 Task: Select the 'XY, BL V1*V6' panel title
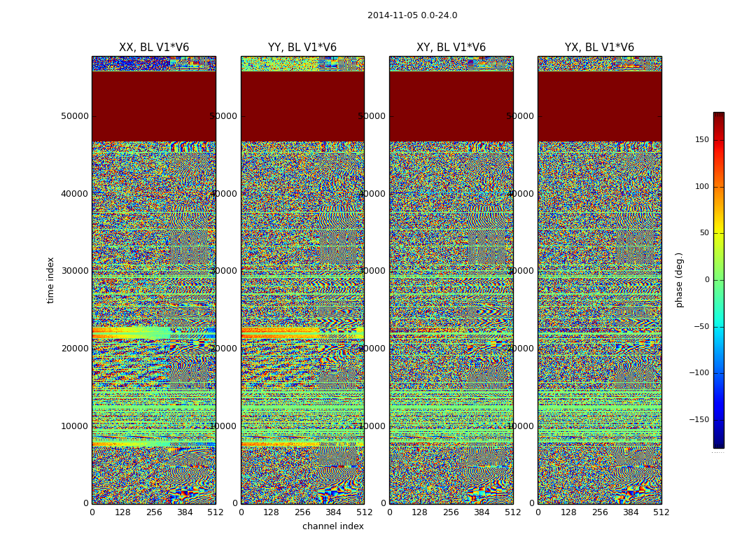click(451, 48)
